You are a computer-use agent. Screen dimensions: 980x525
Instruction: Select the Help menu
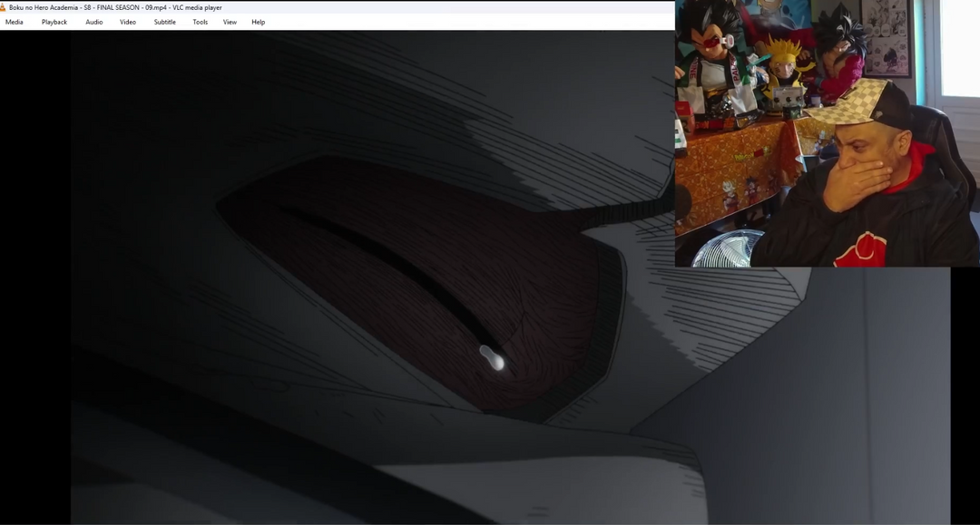259,22
